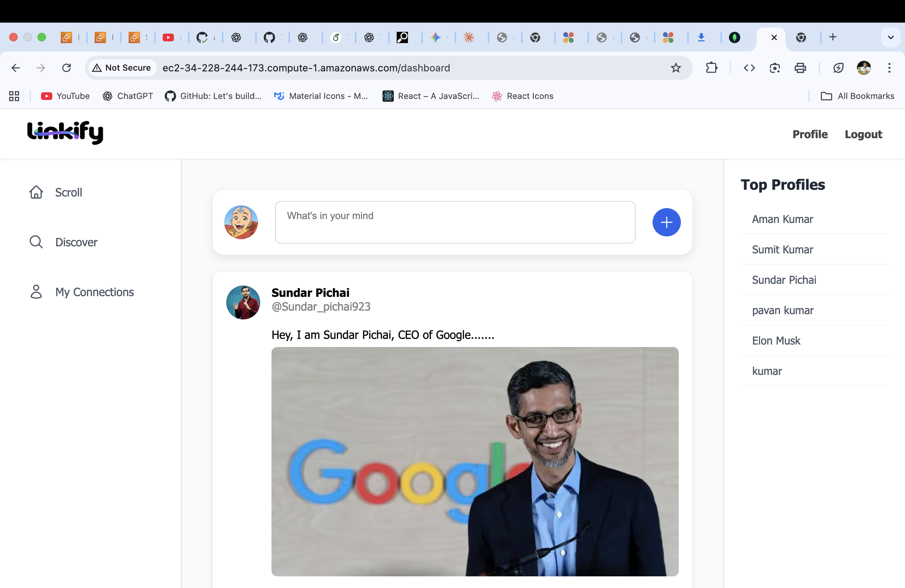Image resolution: width=905 pixels, height=588 pixels.
Task: Switch to the GitHub octocat tab
Action: click(269, 37)
